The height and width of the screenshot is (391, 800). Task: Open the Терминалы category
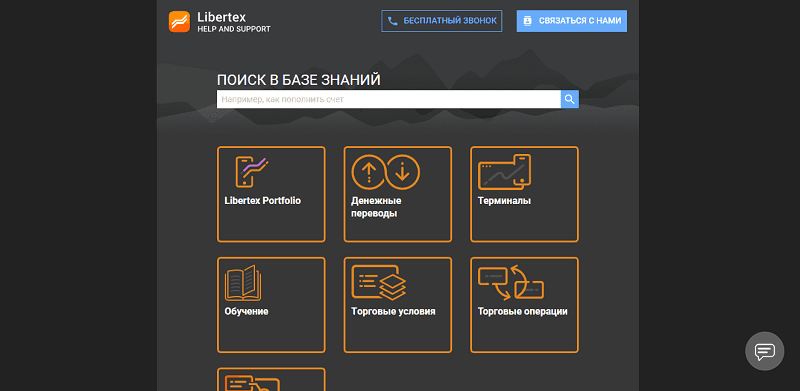524,194
